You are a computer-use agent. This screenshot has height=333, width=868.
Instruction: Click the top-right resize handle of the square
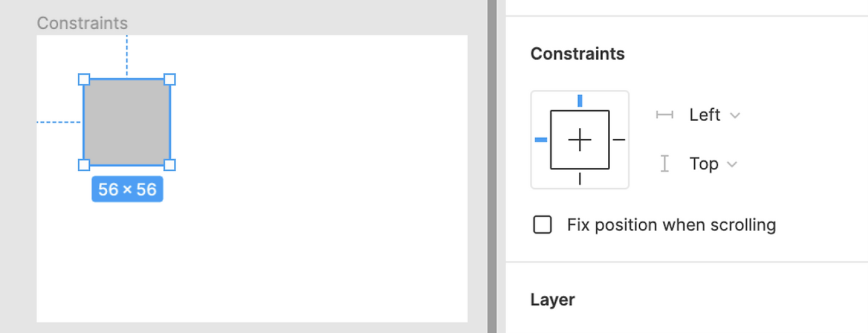170,79
